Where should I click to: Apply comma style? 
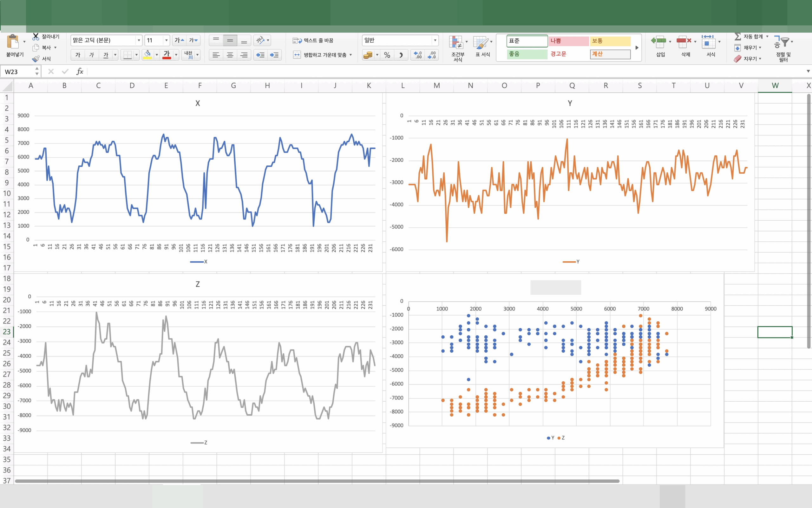tap(401, 55)
